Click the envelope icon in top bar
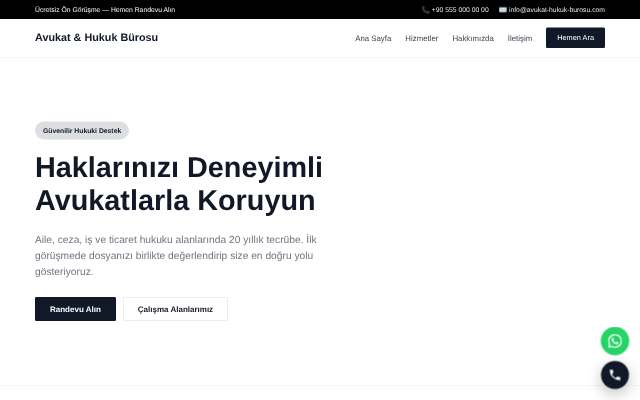 [503, 10]
